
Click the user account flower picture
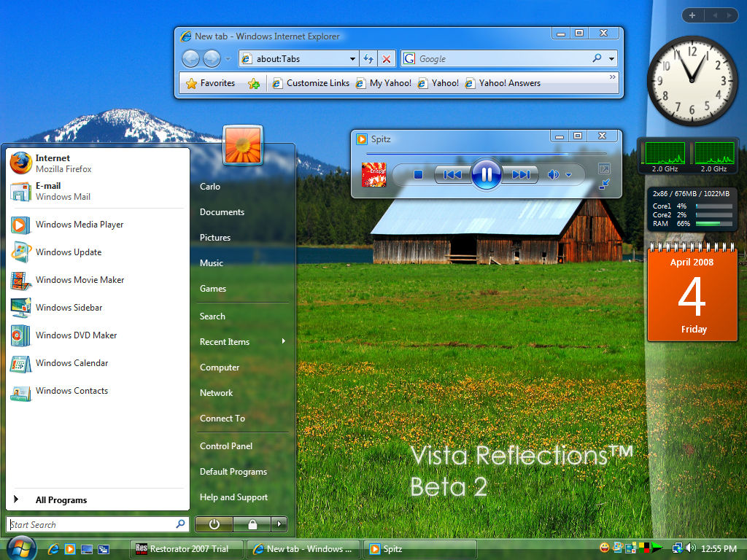[243, 145]
